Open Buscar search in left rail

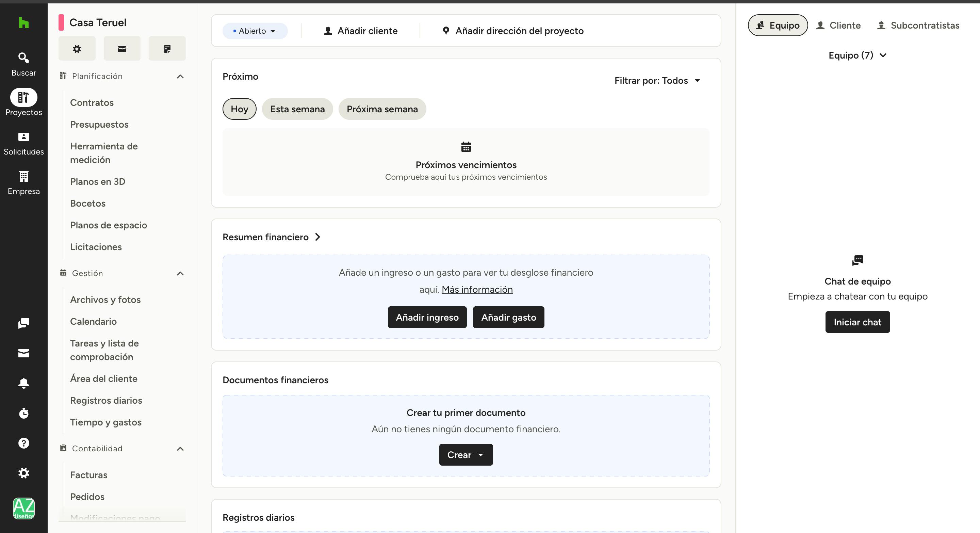[23, 64]
